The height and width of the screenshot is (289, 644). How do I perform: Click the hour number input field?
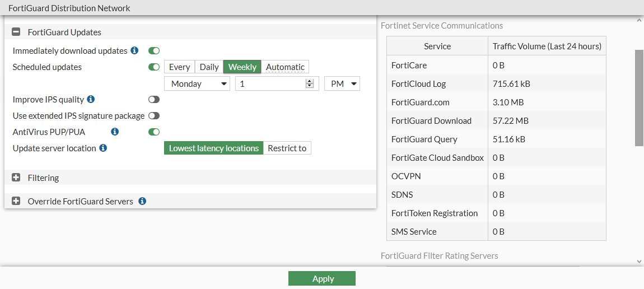point(270,84)
